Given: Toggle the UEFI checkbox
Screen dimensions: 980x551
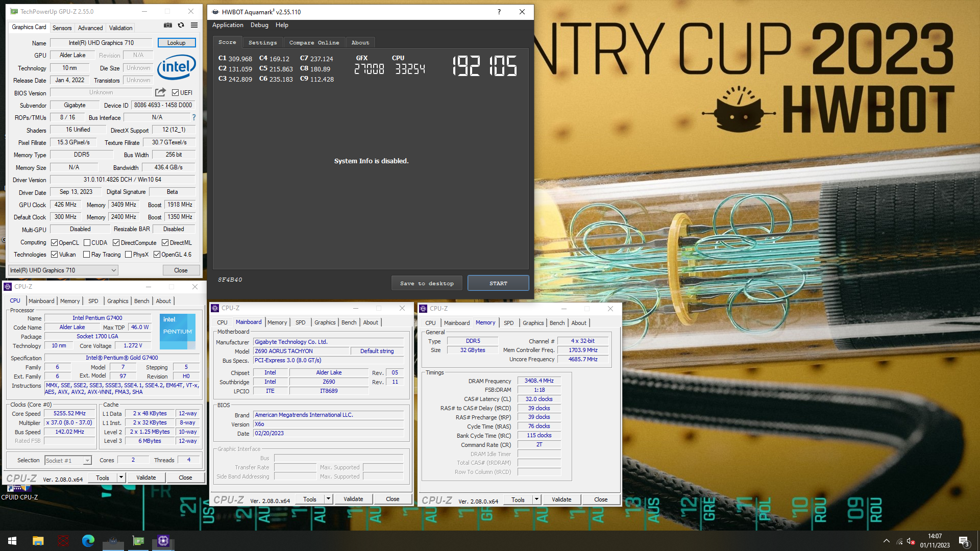Looking at the screenshot, I should click(175, 93).
